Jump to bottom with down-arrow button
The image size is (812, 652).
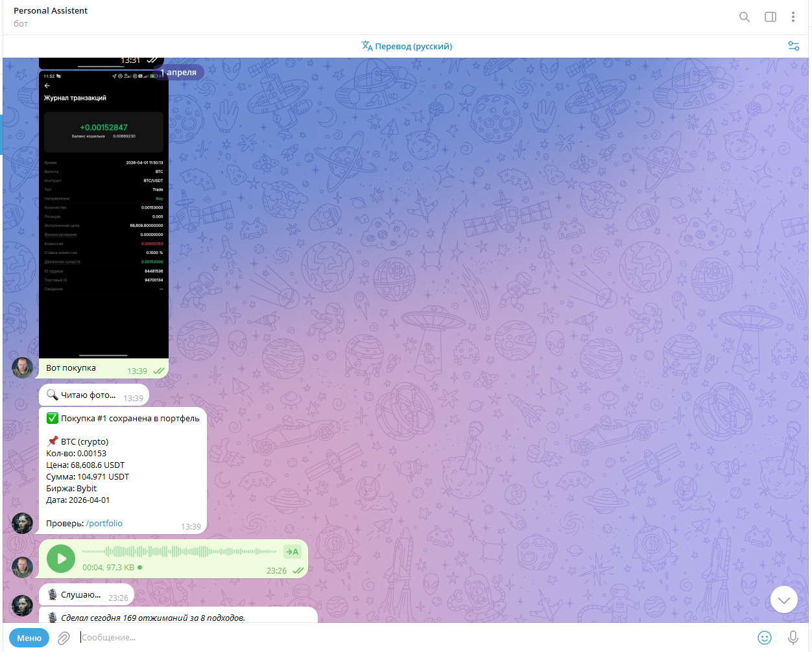pyautogui.click(x=784, y=600)
